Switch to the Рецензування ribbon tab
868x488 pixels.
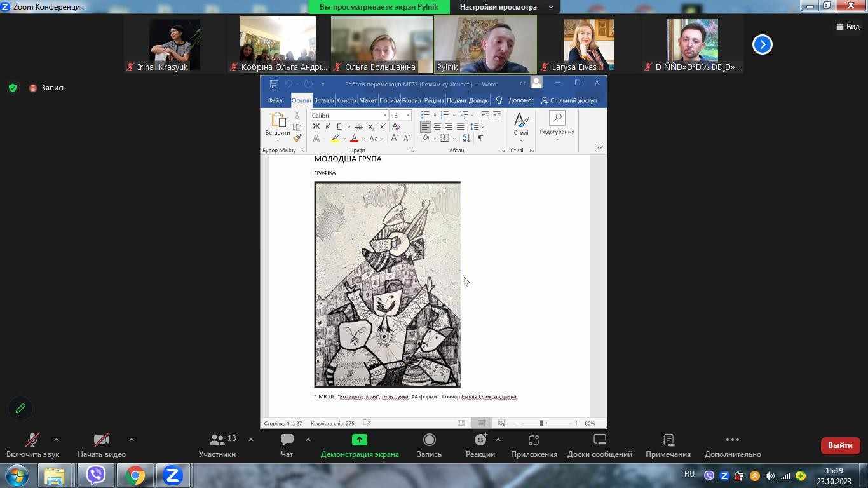coord(434,100)
